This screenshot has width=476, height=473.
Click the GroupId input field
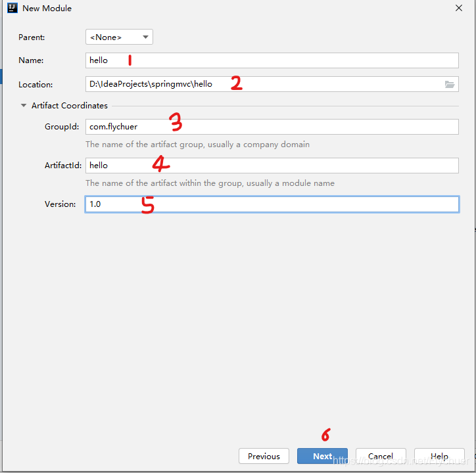(272, 127)
